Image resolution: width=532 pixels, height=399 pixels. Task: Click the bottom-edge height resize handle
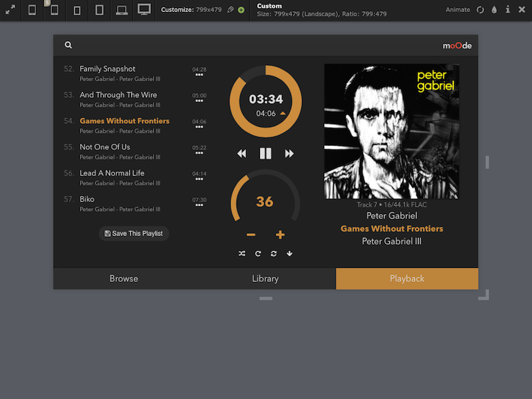[x=266, y=298]
